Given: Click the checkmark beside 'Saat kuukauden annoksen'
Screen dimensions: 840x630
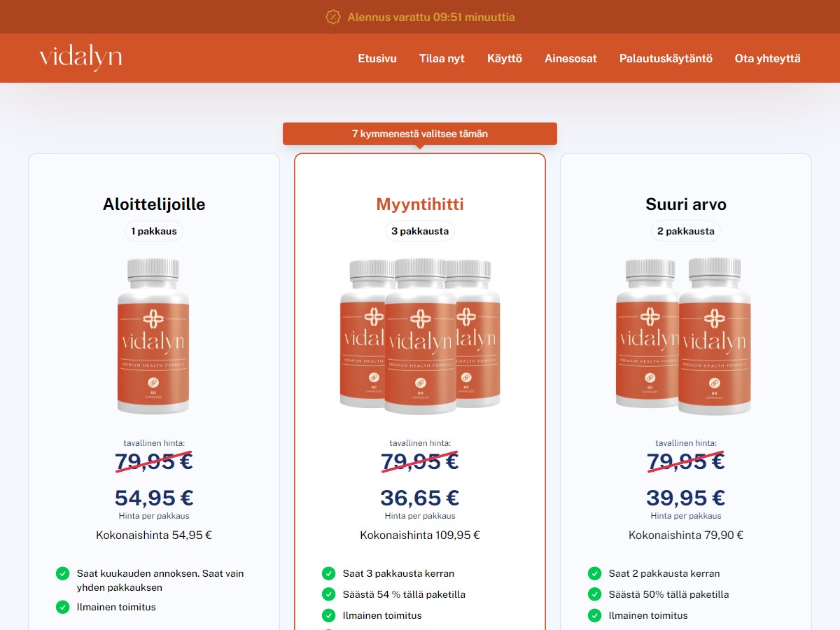Looking at the screenshot, I should click(63, 573).
